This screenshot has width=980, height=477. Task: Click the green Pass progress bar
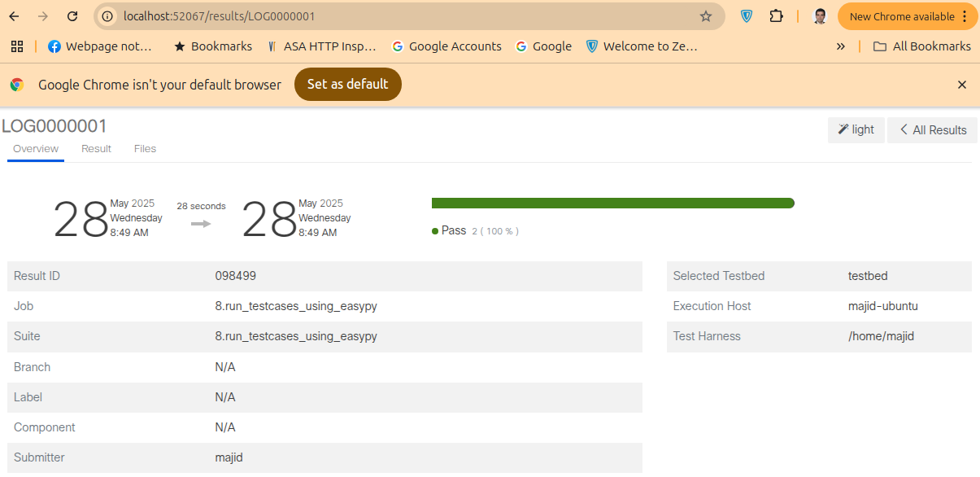pos(613,203)
